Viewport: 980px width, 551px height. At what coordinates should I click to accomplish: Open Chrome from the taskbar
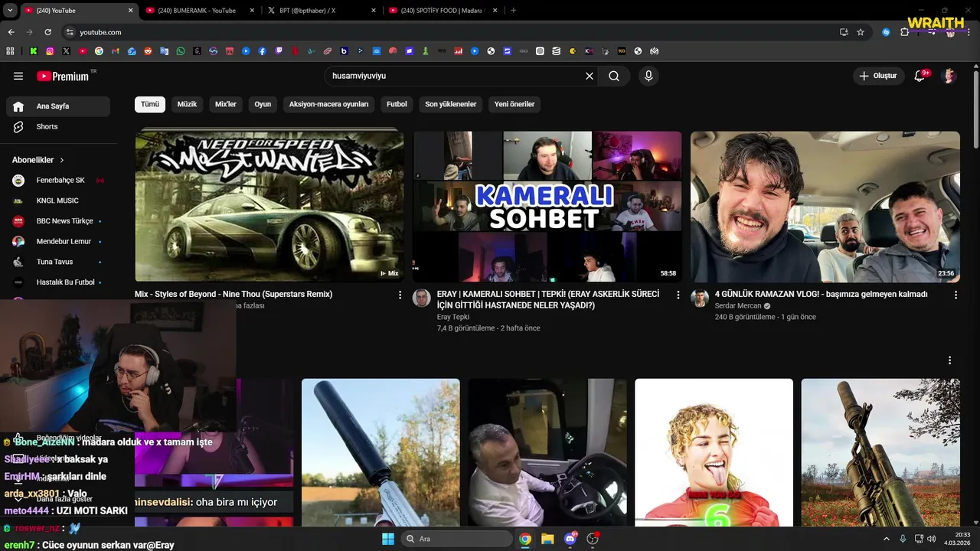(x=525, y=539)
